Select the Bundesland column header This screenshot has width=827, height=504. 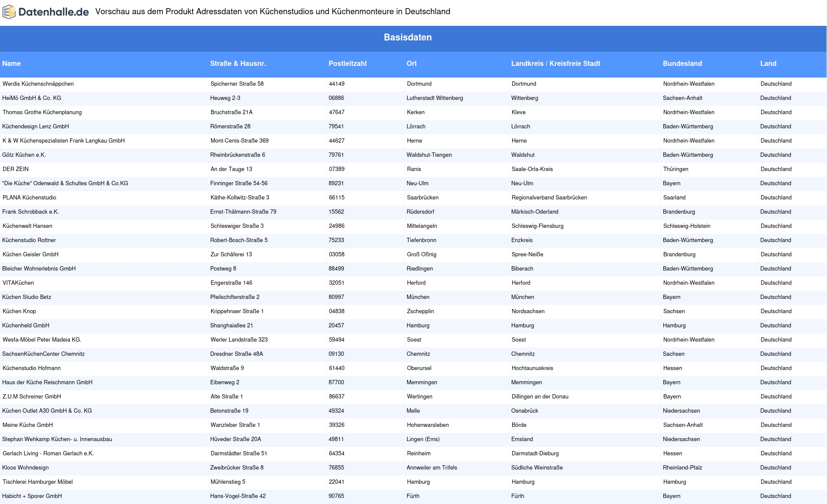(x=682, y=64)
